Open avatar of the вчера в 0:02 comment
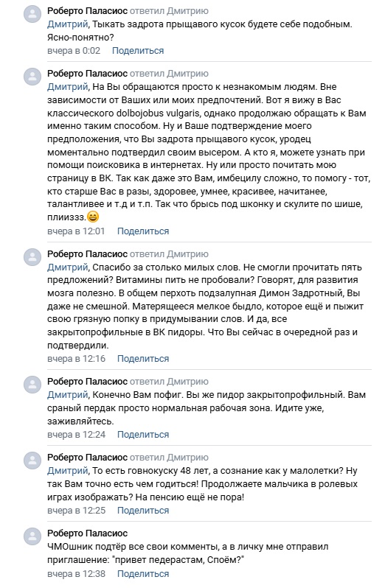Screen dimensions: 385x588 tap(32, 15)
